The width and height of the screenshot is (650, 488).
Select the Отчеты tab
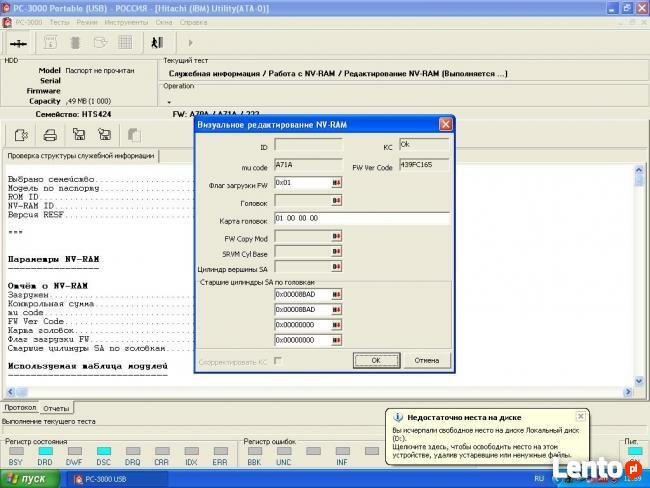point(56,408)
